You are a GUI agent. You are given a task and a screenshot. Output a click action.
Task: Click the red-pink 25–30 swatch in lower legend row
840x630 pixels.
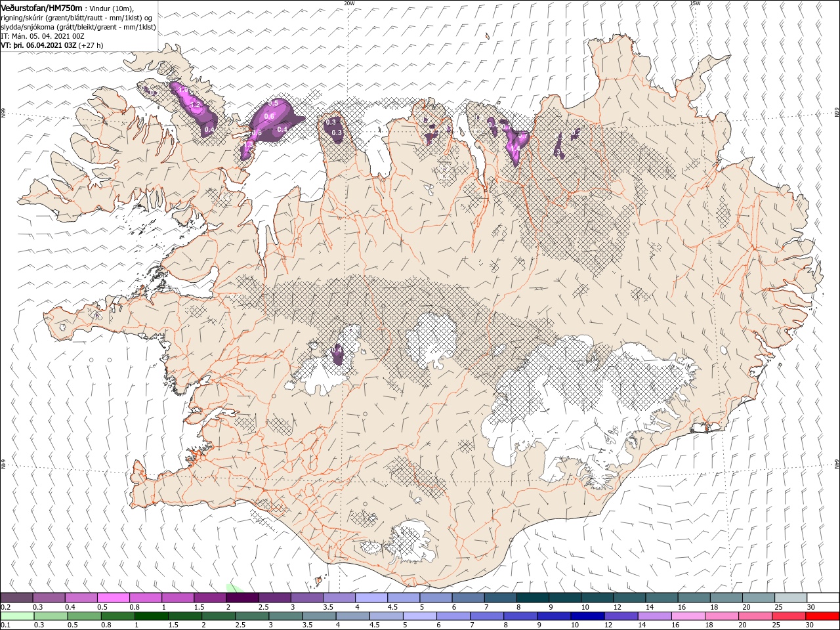click(789, 616)
